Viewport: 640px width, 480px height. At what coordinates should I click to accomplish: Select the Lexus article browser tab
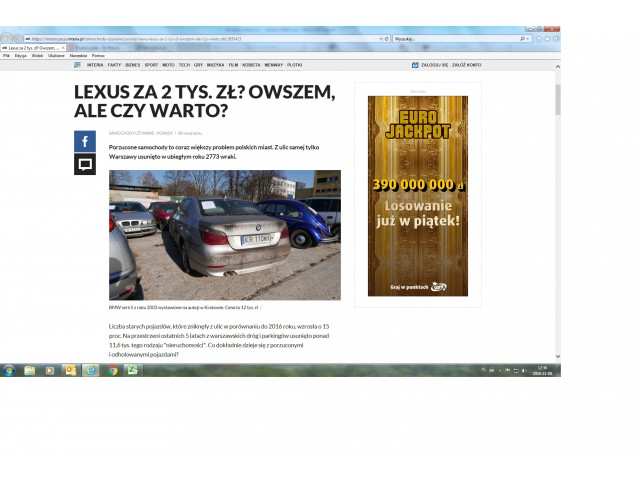[30, 47]
